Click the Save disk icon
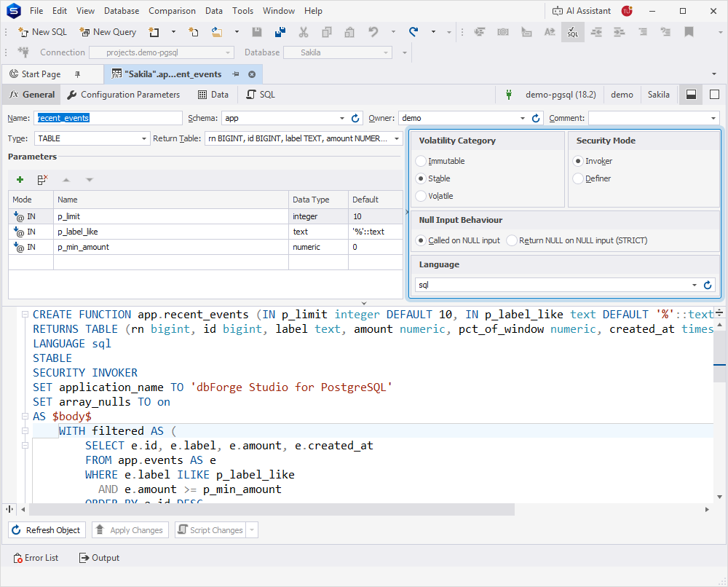The image size is (728, 587). pyautogui.click(x=257, y=32)
